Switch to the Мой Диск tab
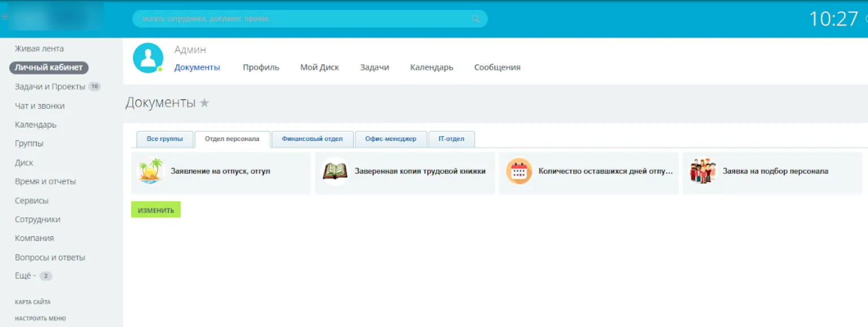The height and width of the screenshot is (327, 868). click(319, 67)
